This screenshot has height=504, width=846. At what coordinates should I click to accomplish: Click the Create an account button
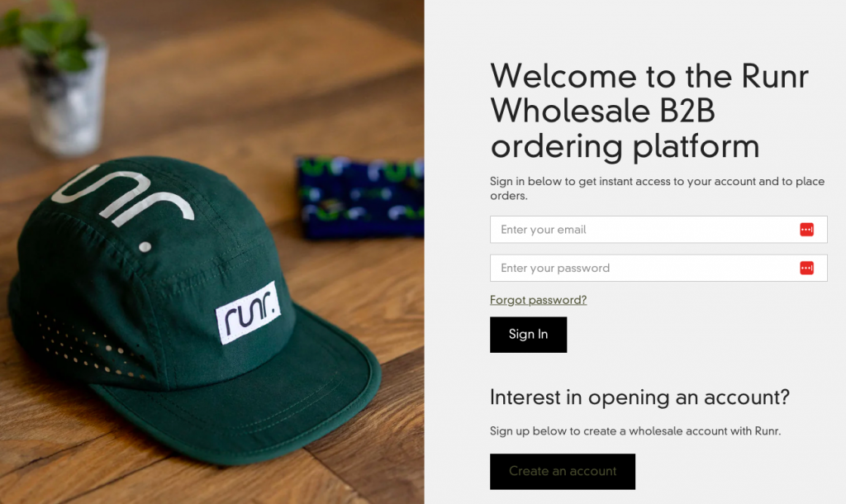point(562,472)
